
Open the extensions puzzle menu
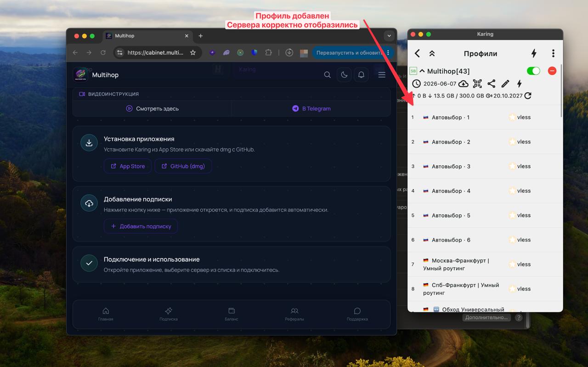pyautogui.click(x=268, y=53)
